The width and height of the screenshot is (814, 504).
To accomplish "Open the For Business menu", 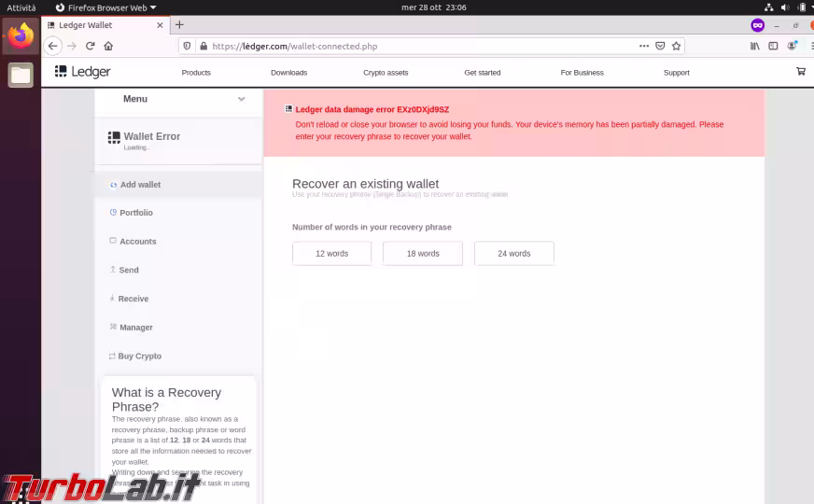I will (x=582, y=73).
